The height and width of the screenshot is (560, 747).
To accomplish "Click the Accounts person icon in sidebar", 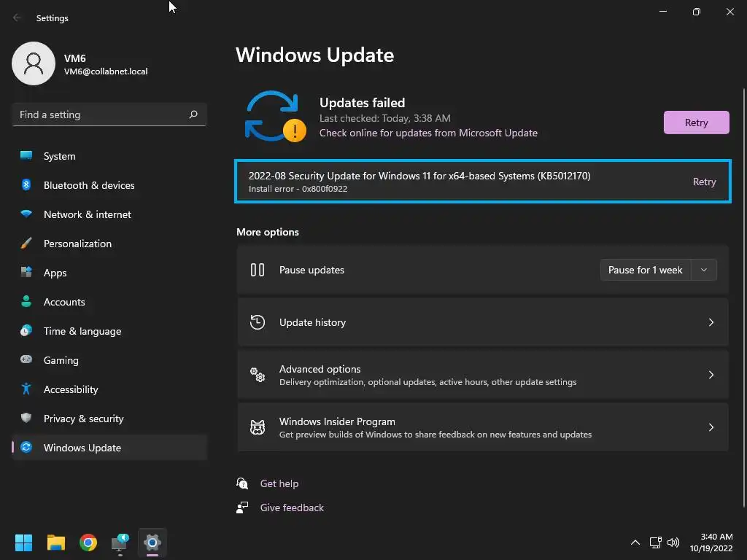I will coord(26,301).
